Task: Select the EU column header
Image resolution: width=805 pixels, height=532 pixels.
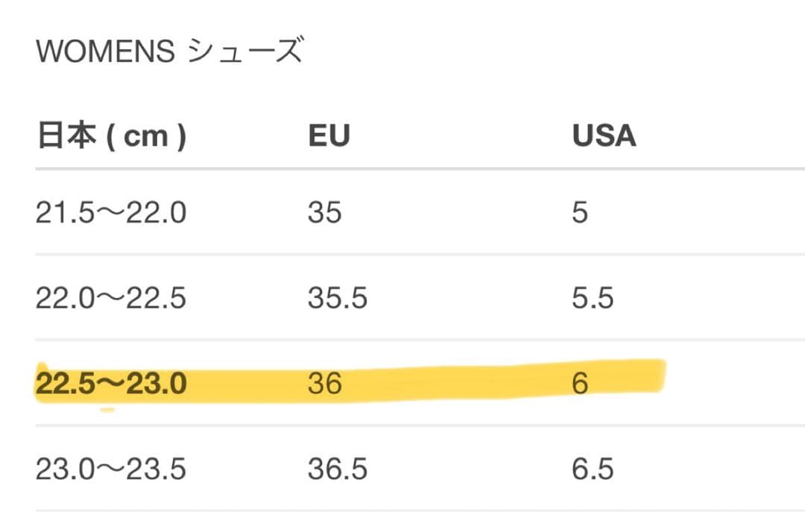Action: pyautogui.click(x=329, y=136)
